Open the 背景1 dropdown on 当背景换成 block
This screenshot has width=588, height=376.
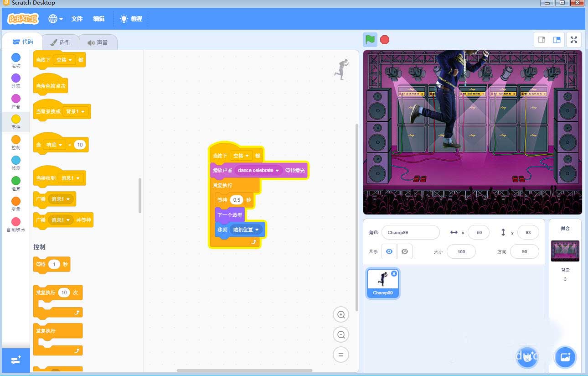tap(75, 111)
